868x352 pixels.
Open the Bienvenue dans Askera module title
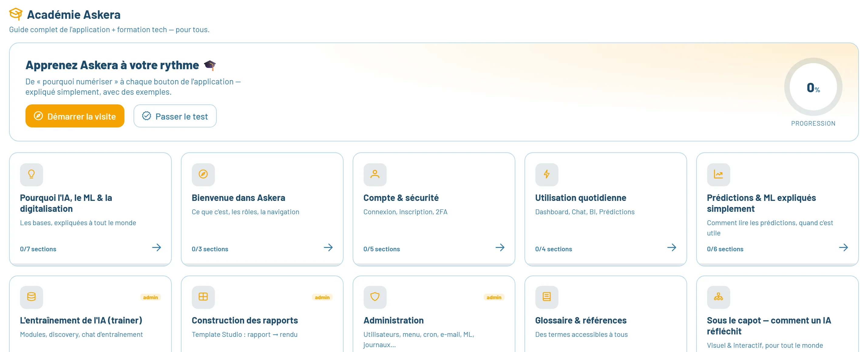[239, 198]
